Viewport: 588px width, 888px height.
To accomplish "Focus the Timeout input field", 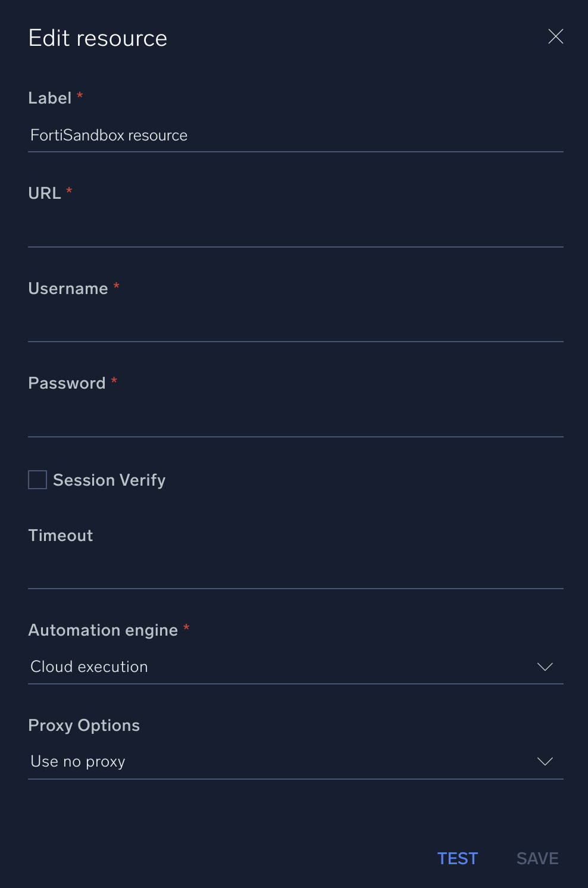I will 295,572.
